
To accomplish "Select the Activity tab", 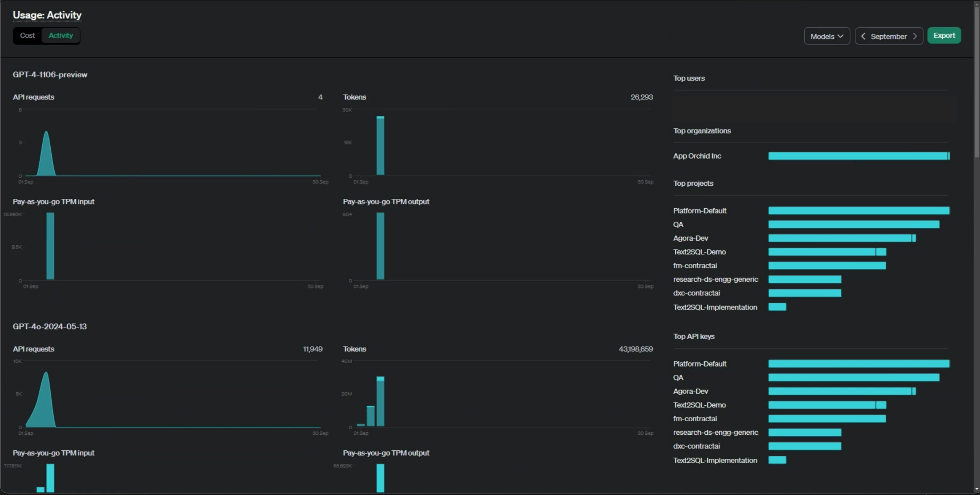I will [x=61, y=36].
